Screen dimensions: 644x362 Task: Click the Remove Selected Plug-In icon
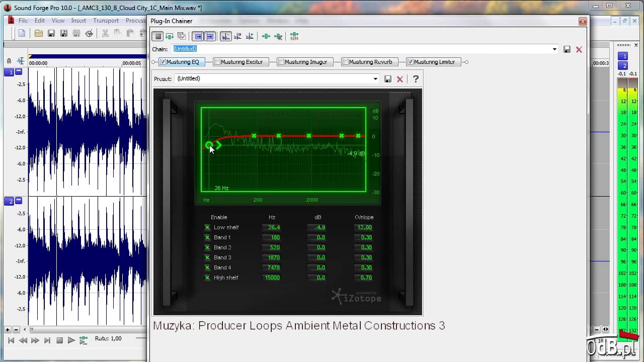click(278, 36)
